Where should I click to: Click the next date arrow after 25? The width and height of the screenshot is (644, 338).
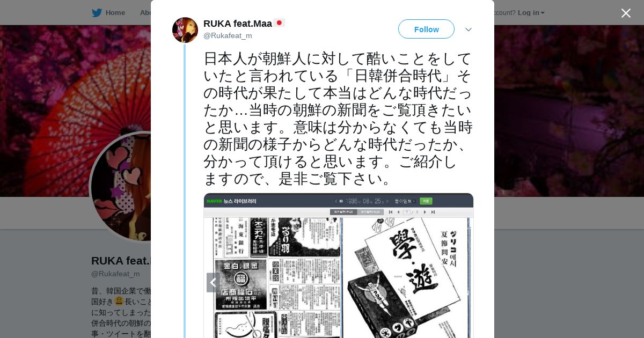(x=387, y=201)
